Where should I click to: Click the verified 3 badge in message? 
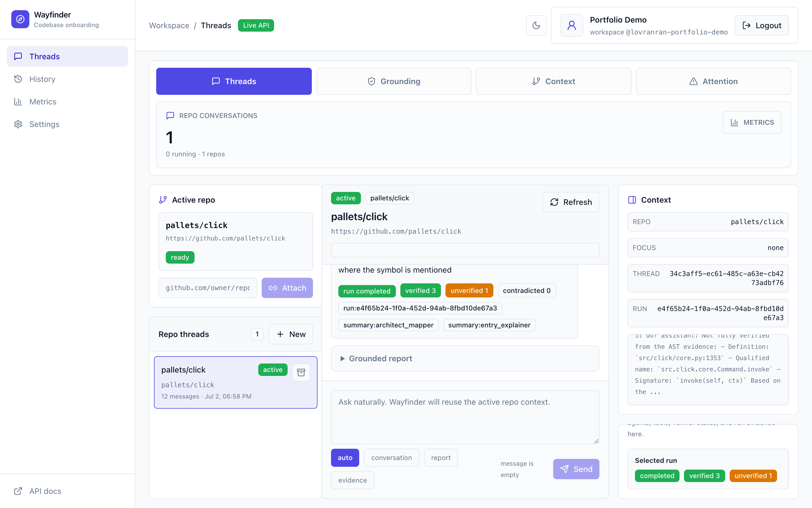click(420, 290)
